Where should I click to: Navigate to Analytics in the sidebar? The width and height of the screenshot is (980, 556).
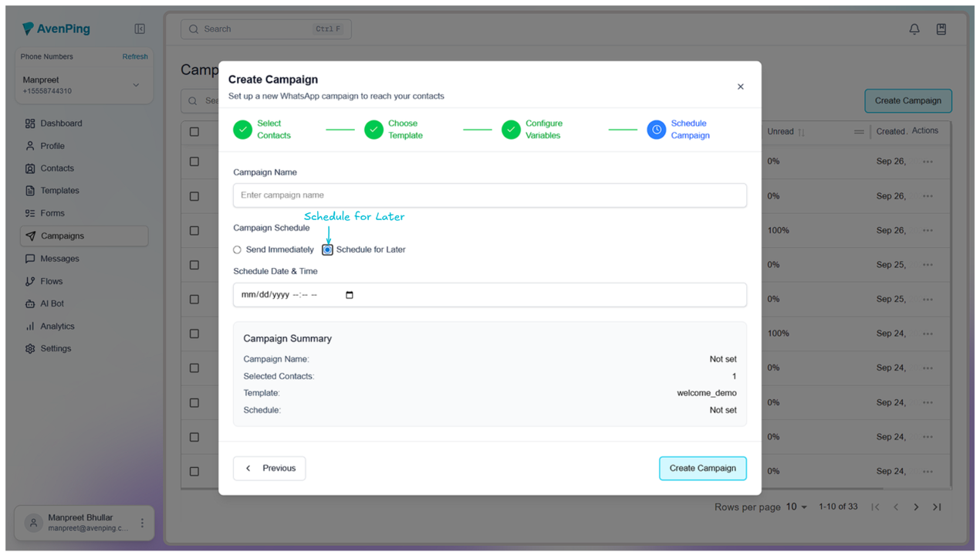coord(57,327)
